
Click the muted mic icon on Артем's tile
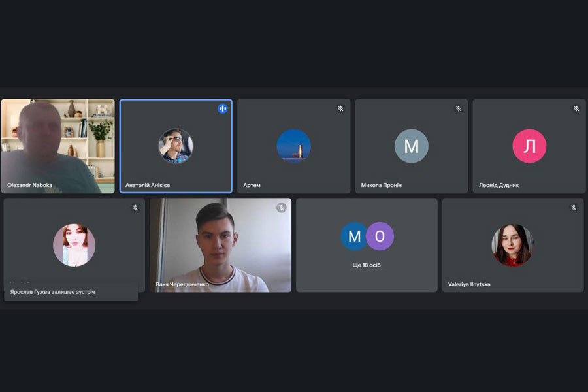340,109
